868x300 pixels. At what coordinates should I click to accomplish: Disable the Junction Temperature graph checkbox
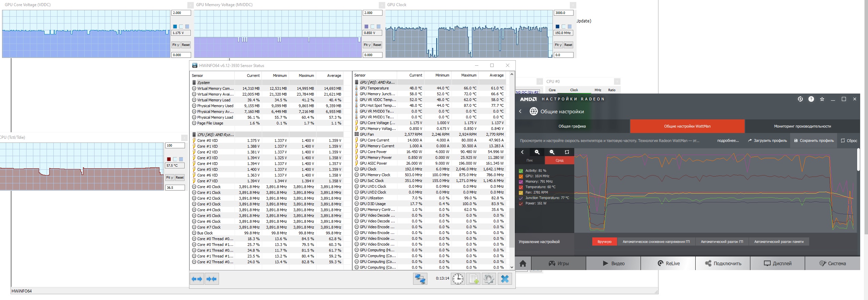click(x=521, y=198)
